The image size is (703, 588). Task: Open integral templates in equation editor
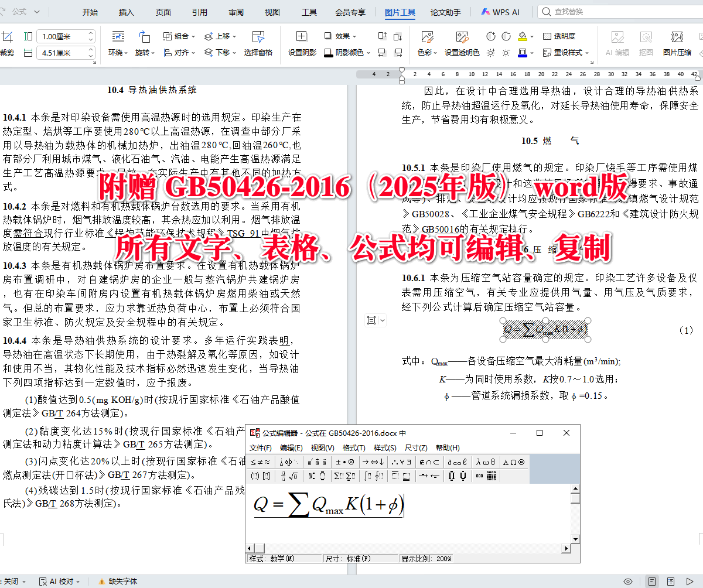pos(373,476)
